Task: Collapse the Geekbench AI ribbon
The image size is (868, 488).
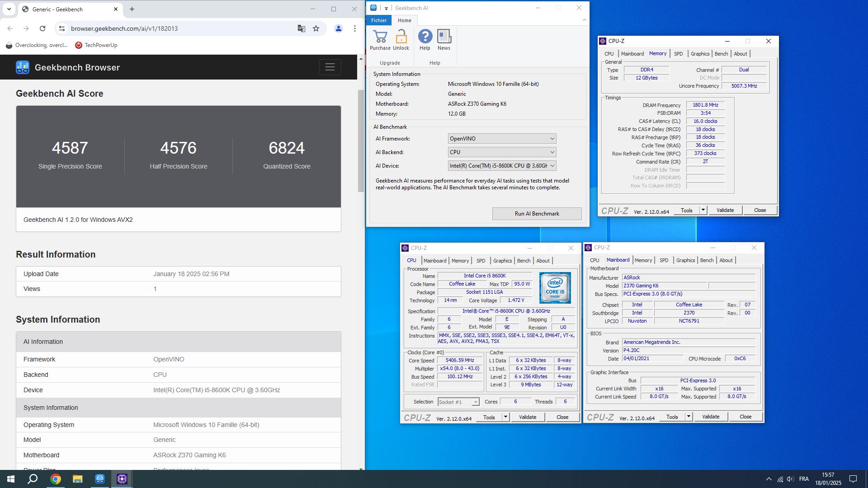Action: tap(584, 20)
